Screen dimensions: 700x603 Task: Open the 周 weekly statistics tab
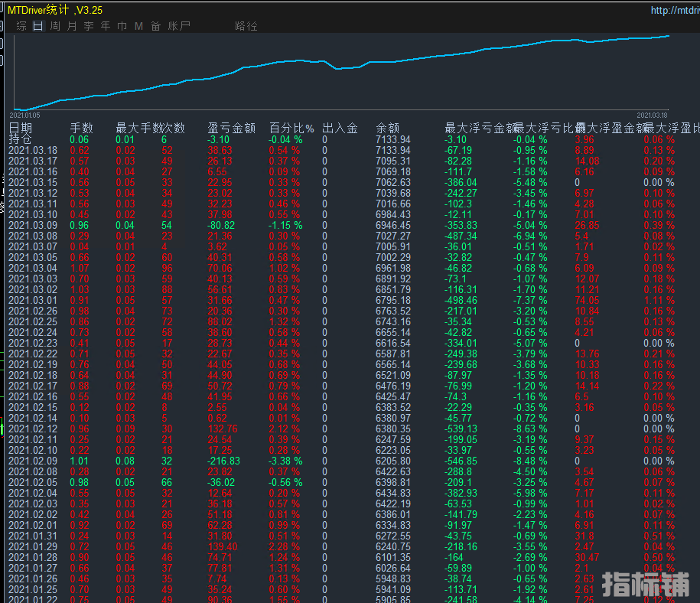click(x=55, y=26)
